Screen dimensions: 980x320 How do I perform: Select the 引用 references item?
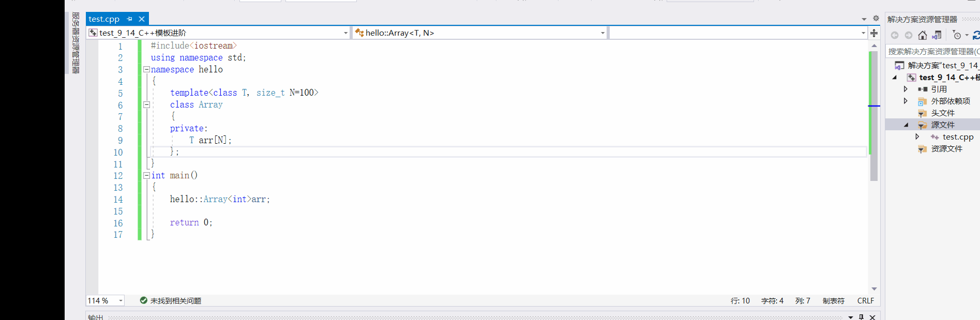[939, 89]
